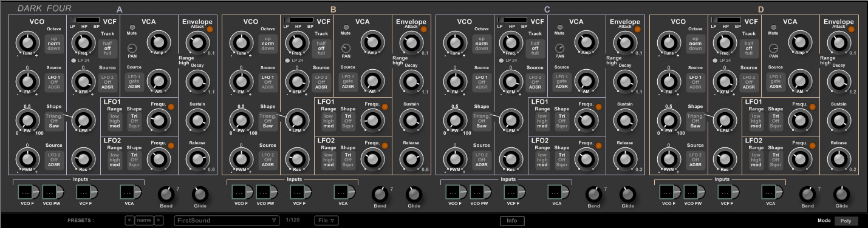
Task: Click the LP/HP/BP filter type slider in section C
Action: pyautogui.click(x=512, y=20)
